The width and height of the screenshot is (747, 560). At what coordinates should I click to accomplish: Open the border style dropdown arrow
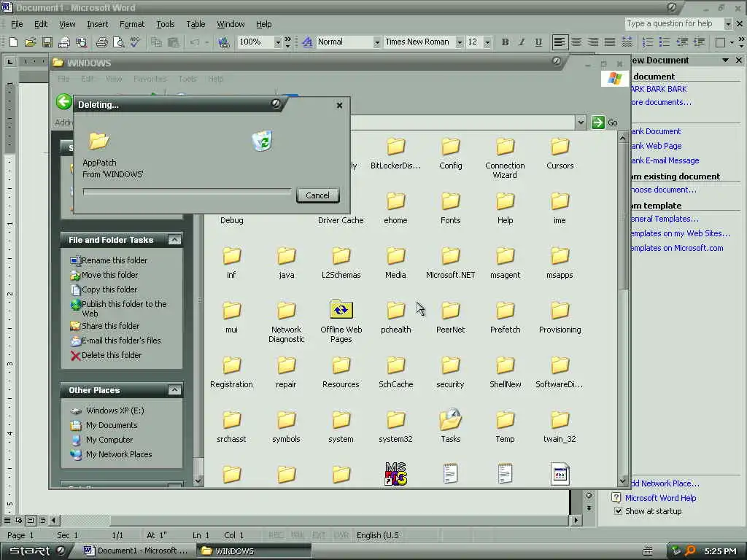(x=732, y=42)
